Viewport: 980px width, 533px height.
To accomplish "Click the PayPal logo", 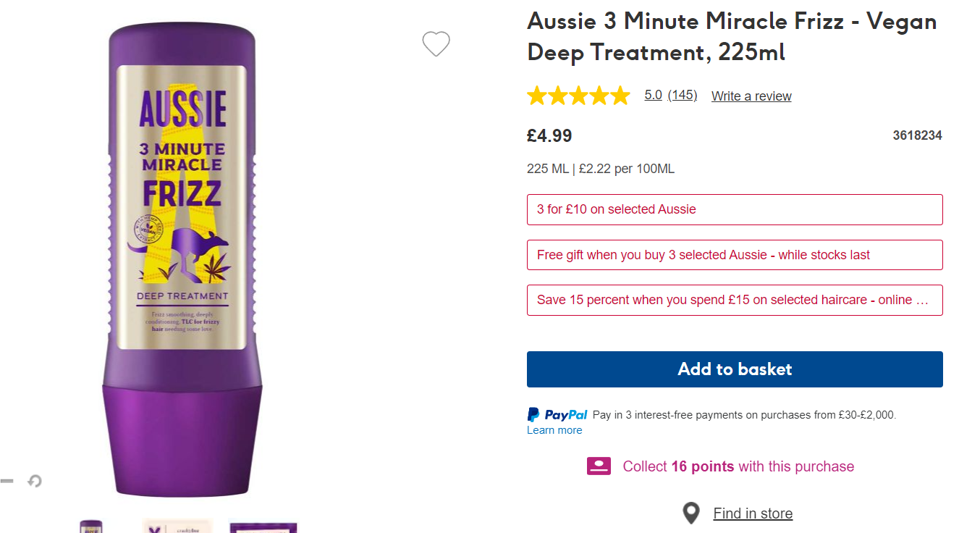I will 557,415.
